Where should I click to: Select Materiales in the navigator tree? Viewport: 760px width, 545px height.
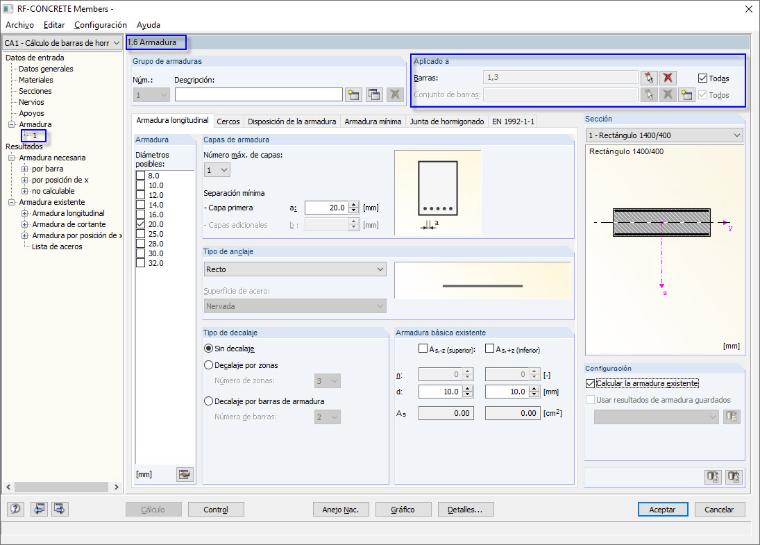(x=36, y=80)
